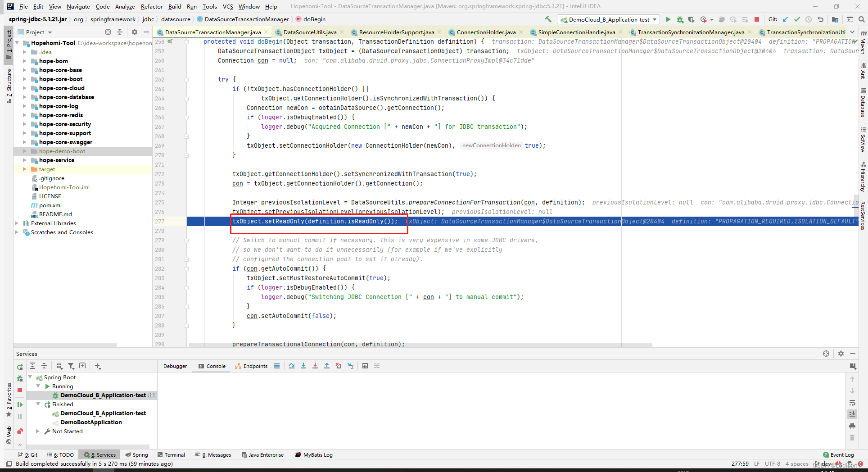The width and height of the screenshot is (868, 472).
Task: Open Search Everywhere magnifier icon
Action: pos(861,19)
